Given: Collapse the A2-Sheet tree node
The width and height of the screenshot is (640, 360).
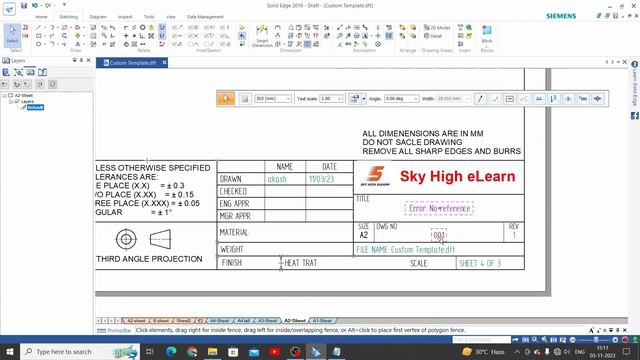Looking at the screenshot, I should tap(4, 95).
